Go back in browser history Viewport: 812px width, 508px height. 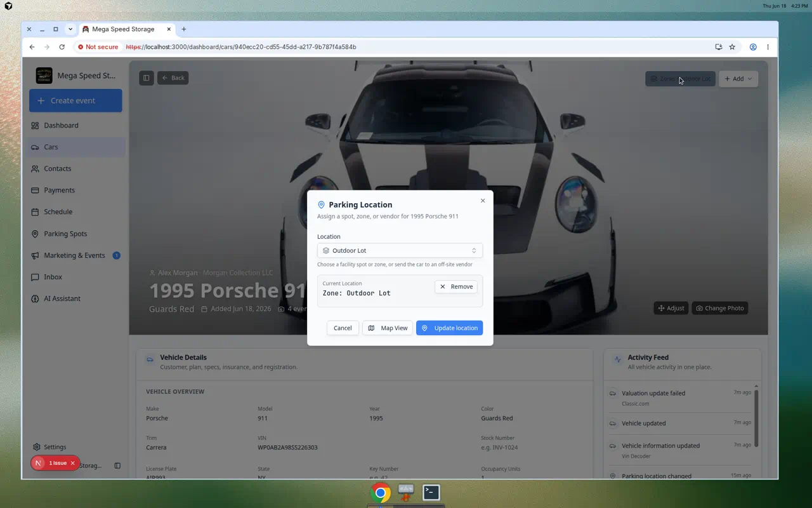(x=32, y=47)
